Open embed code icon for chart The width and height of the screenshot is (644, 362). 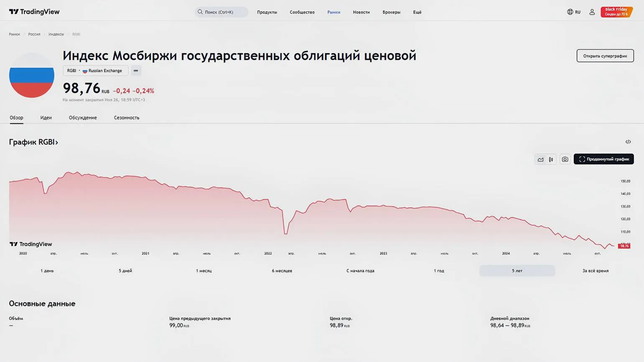pyautogui.click(x=628, y=142)
